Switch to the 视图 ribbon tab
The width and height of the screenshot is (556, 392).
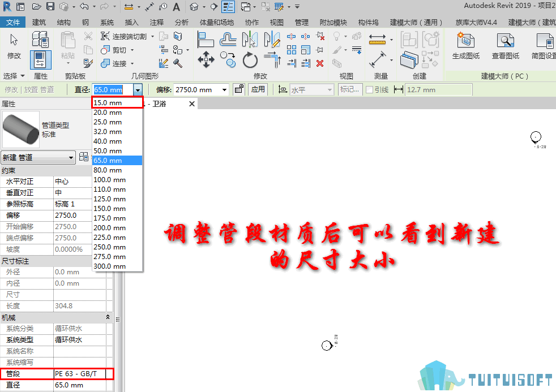point(276,22)
